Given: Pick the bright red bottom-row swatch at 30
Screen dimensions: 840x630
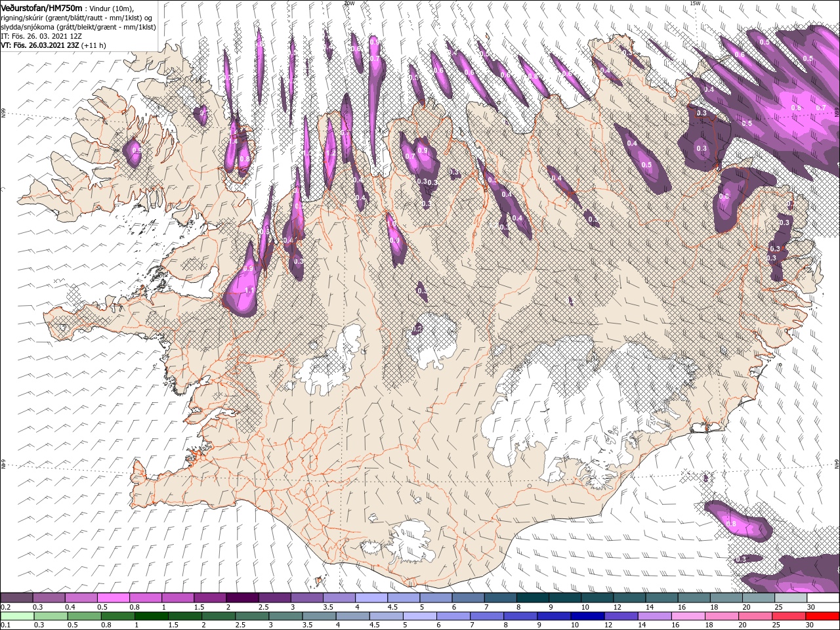Looking at the screenshot, I should pos(821,616).
